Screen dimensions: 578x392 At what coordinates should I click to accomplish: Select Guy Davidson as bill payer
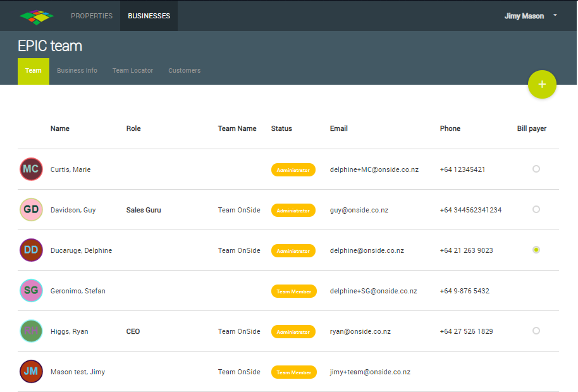point(536,209)
